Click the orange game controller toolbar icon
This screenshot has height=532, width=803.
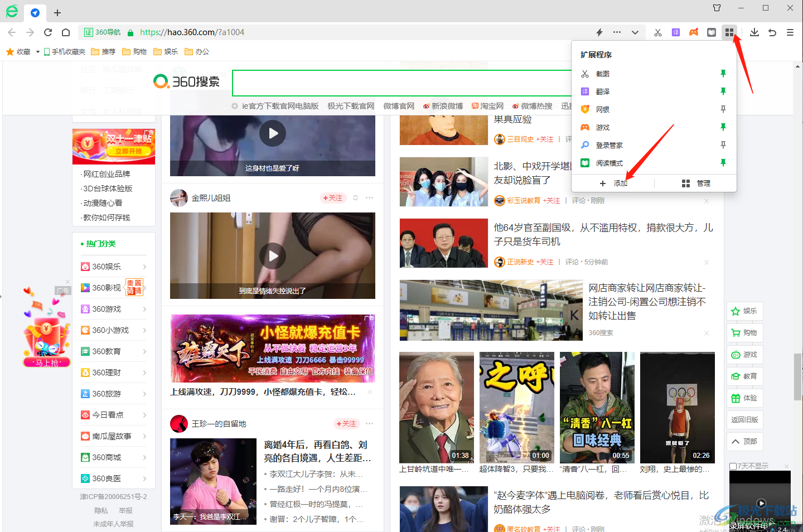pos(694,32)
